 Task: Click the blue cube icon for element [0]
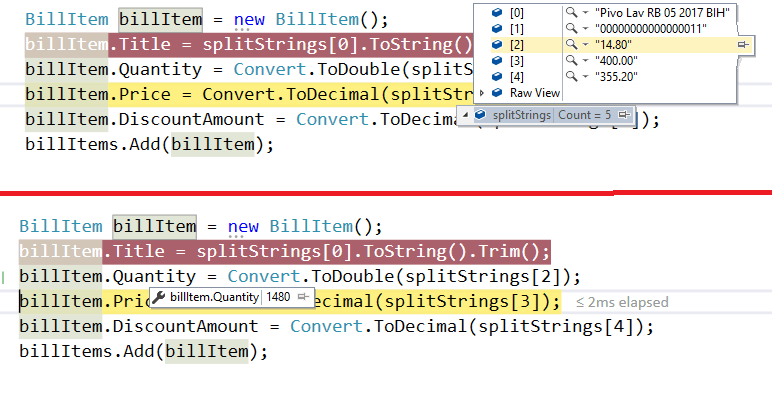(497, 11)
